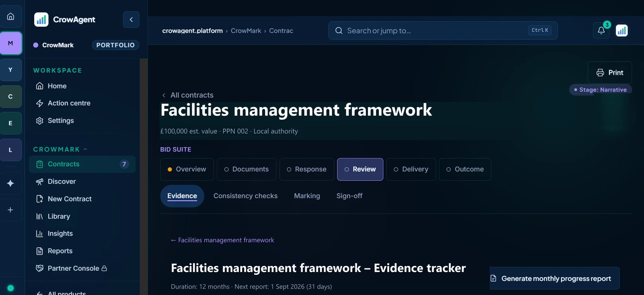This screenshot has width=644, height=295.
Task: Open Settings in the sidebar
Action: 82,121
